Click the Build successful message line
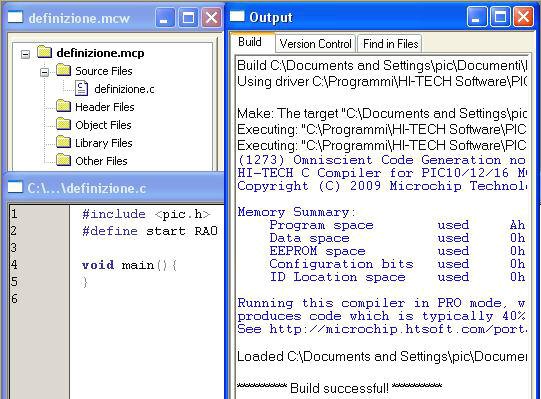541x399 pixels. pyautogui.click(x=340, y=388)
